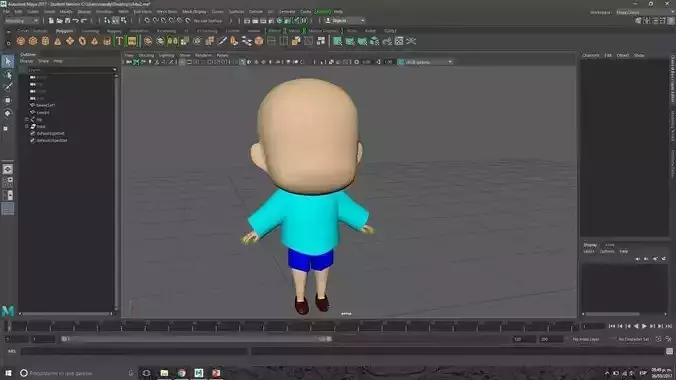Screen dimensions: 676x380
Task: Activate the Scale tool in toolbox
Action: click(x=6, y=128)
